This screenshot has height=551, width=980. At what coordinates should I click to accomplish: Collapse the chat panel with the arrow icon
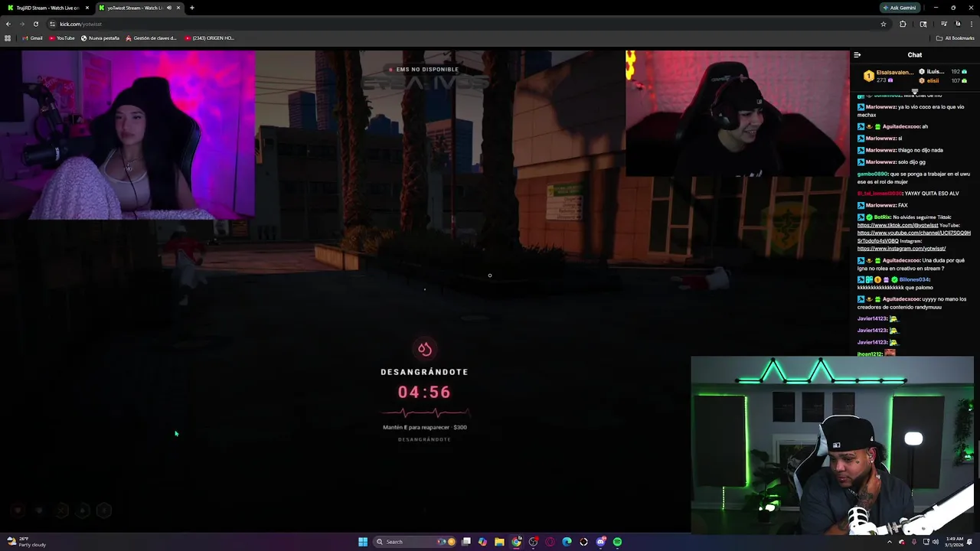(857, 55)
